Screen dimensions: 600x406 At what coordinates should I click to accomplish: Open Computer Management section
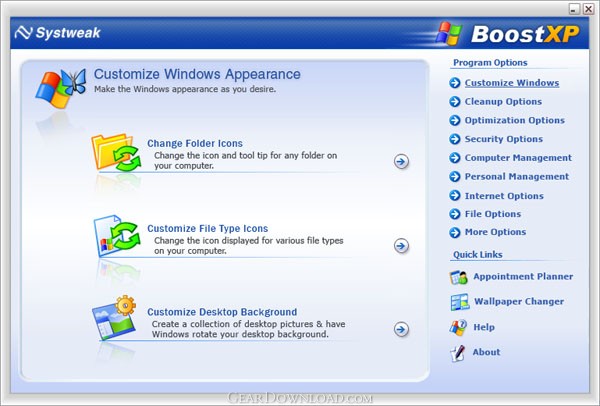(x=518, y=158)
